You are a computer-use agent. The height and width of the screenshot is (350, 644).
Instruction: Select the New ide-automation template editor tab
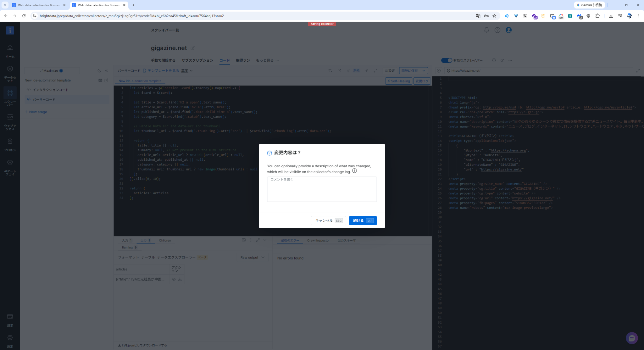coord(140,81)
